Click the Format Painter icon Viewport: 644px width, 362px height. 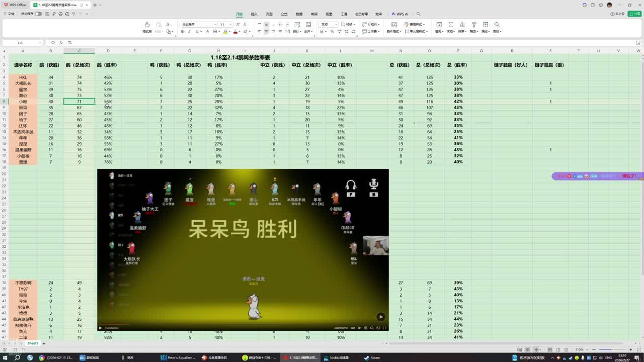coord(147,26)
